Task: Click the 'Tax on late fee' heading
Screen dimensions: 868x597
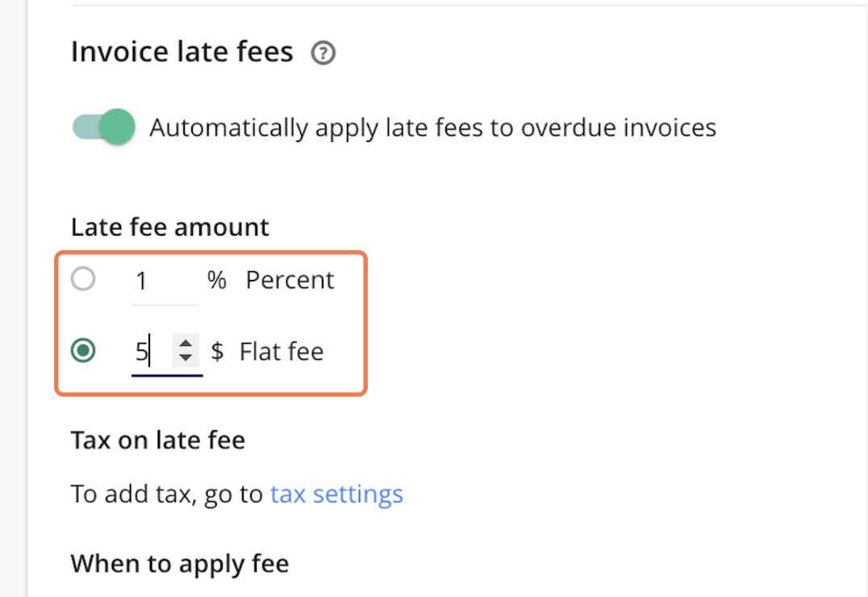Action: (158, 440)
